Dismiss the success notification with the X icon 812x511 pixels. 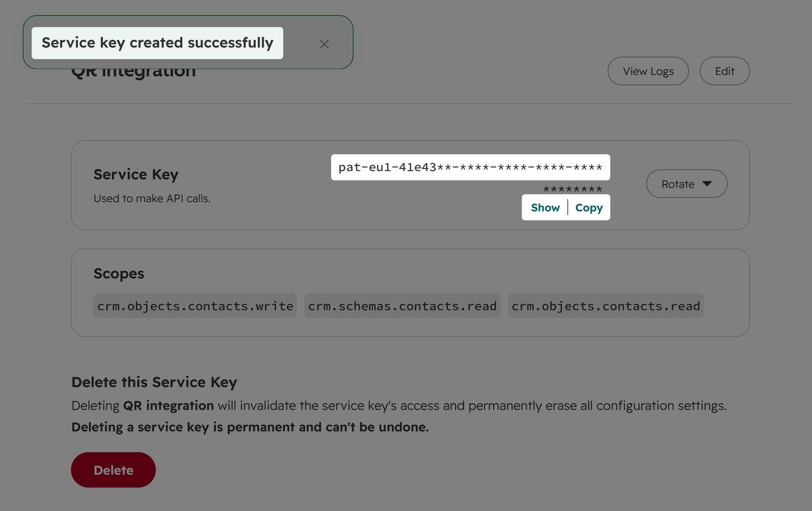pyautogui.click(x=324, y=44)
